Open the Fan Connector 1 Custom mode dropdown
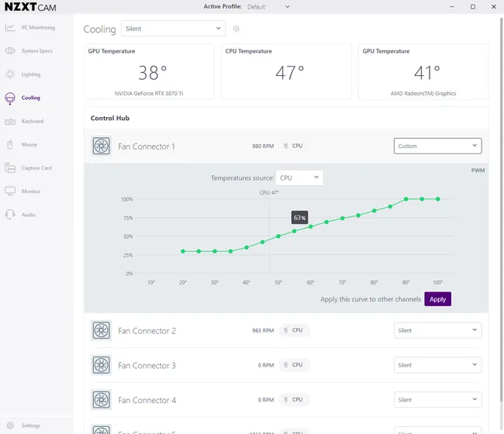The image size is (504, 434). [x=437, y=146]
